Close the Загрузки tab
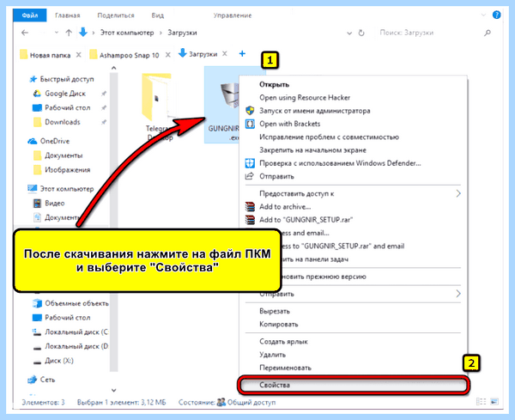 tap(224, 53)
